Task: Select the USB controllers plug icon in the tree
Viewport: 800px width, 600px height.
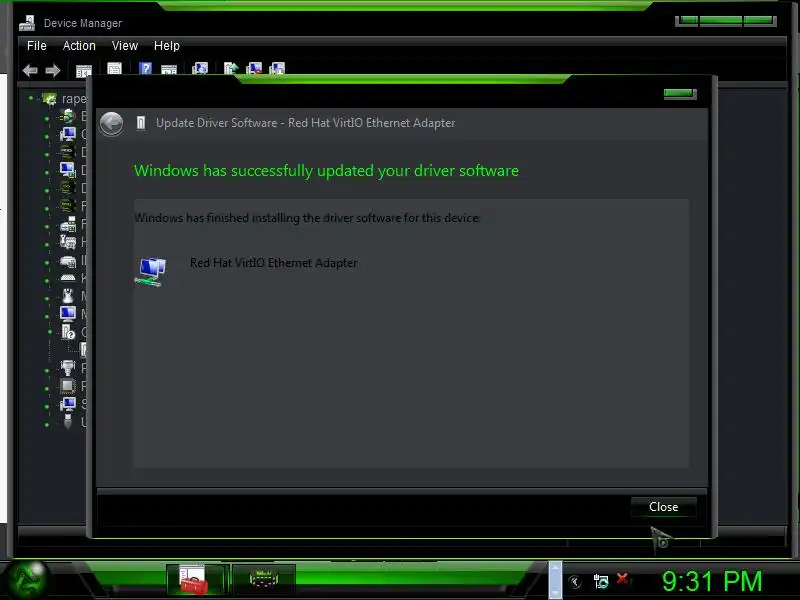Action: 68,422
